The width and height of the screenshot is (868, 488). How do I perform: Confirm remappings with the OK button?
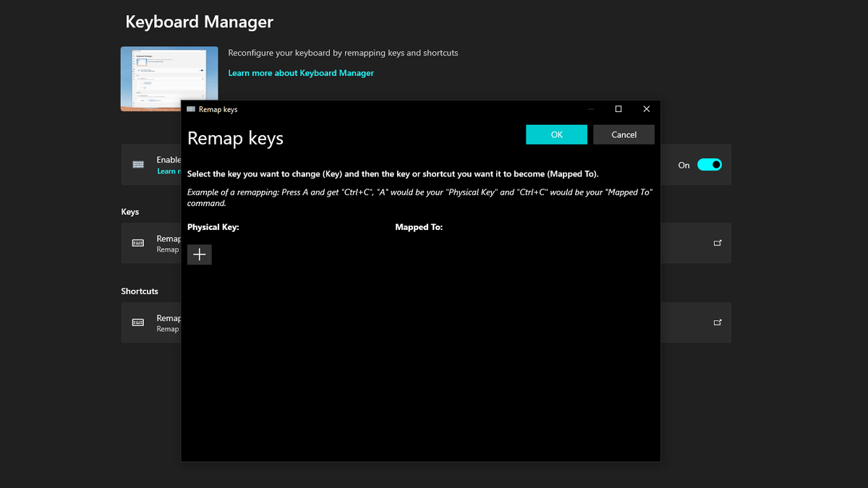(x=556, y=134)
